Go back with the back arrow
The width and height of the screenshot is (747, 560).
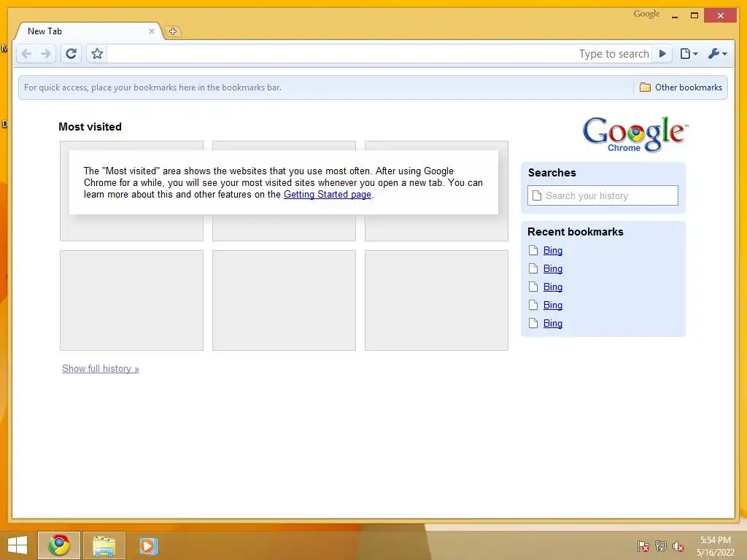[27, 54]
